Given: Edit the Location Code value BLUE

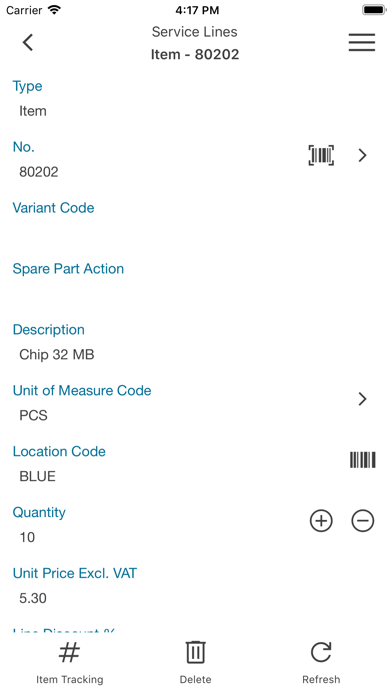Looking at the screenshot, I should pos(37,477).
